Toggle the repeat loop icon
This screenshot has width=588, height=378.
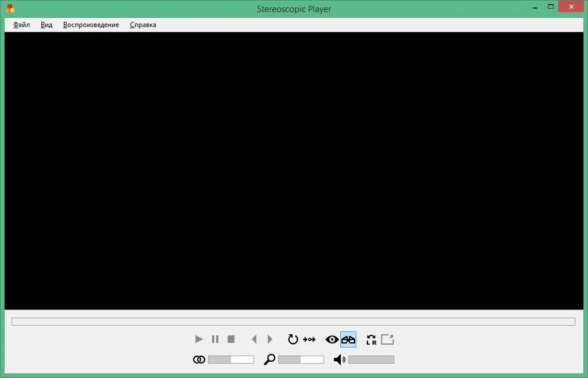pos(293,339)
